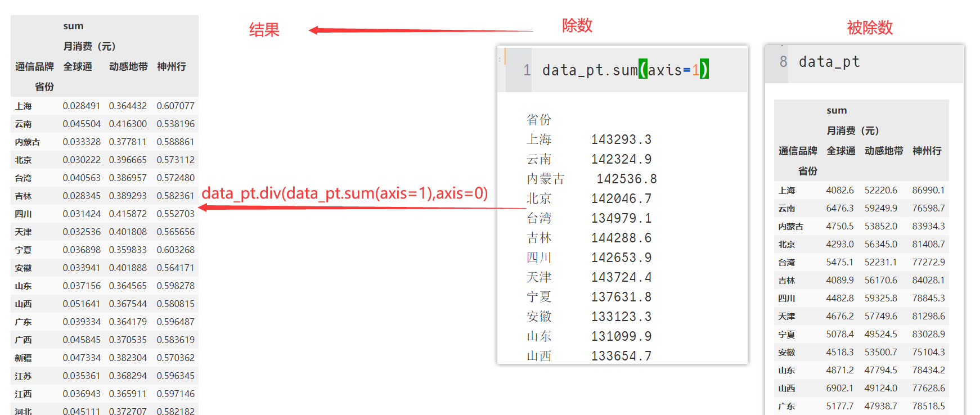Click the 天津 cell 0.565656

(x=176, y=232)
